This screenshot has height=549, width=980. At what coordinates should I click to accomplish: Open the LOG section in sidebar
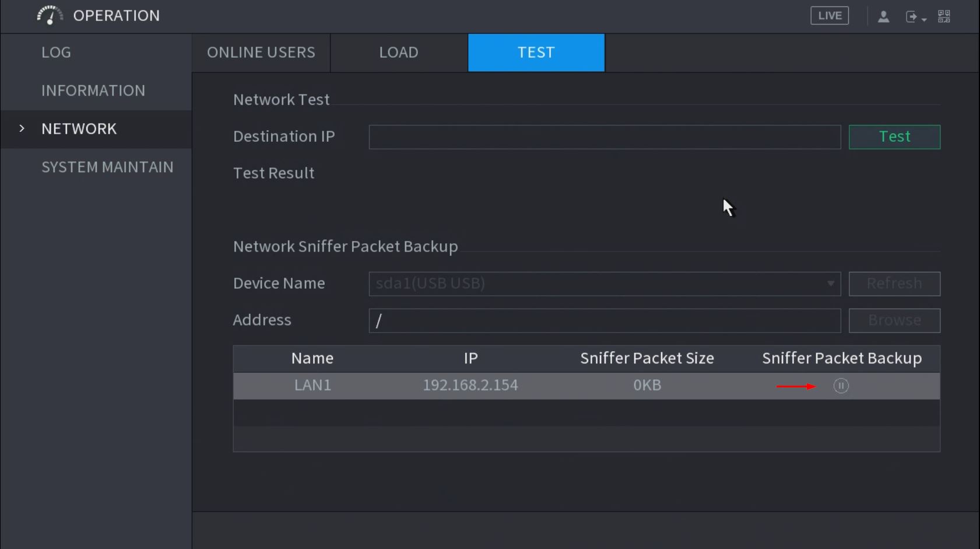coord(56,53)
